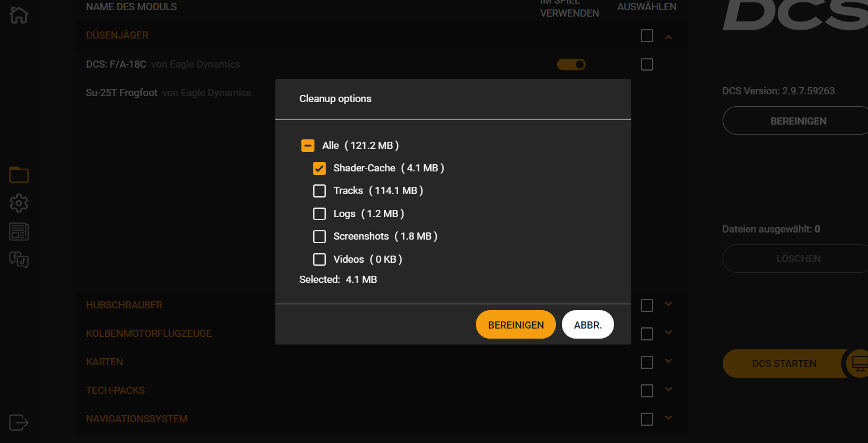Open the home icon in sidebar
Image resolution: width=868 pixels, height=443 pixels.
(x=19, y=15)
